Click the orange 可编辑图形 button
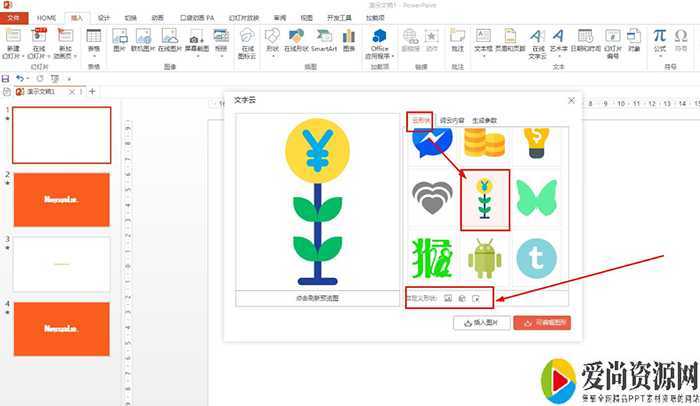This screenshot has height=406, width=700. 541,323
